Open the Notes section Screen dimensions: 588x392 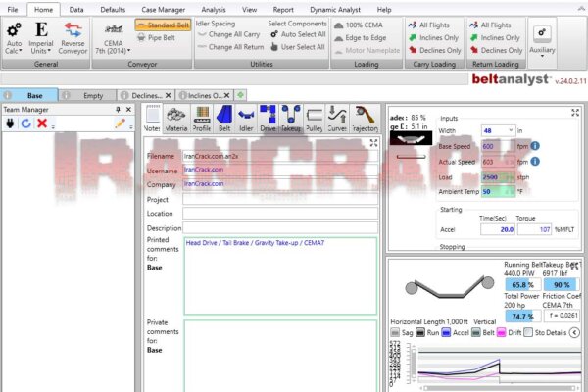pos(152,119)
